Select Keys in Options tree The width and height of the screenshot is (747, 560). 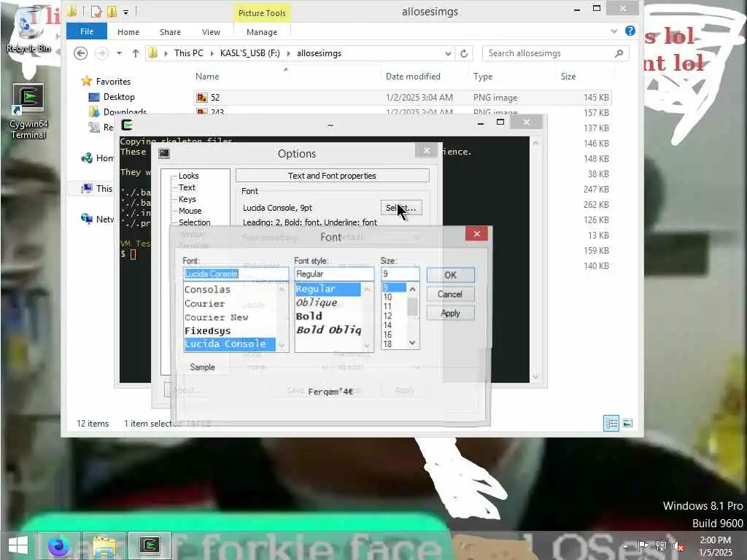187,199
